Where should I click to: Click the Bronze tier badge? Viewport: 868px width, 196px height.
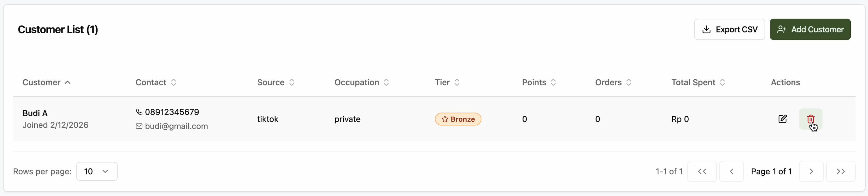[x=458, y=119]
